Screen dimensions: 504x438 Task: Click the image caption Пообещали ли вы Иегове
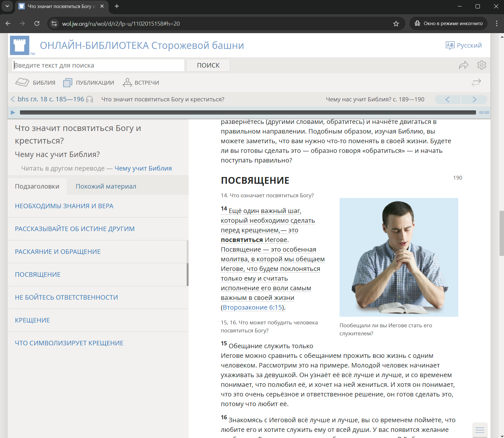386,329
